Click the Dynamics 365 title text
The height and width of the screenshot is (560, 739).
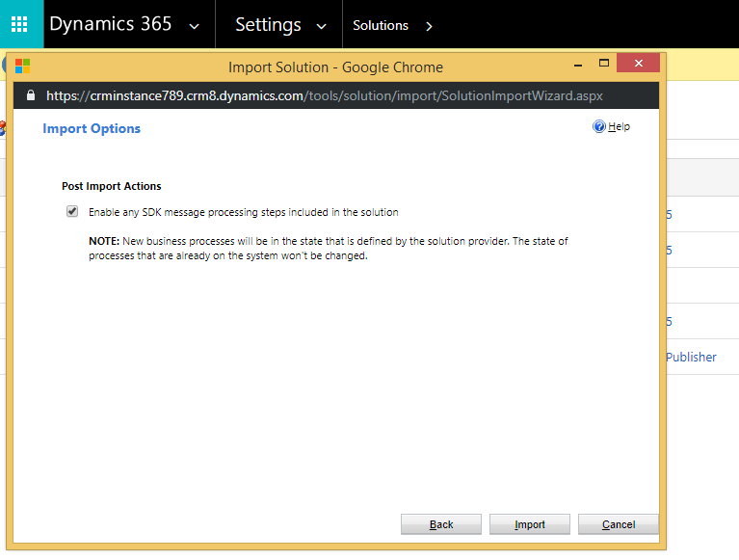[x=110, y=24]
